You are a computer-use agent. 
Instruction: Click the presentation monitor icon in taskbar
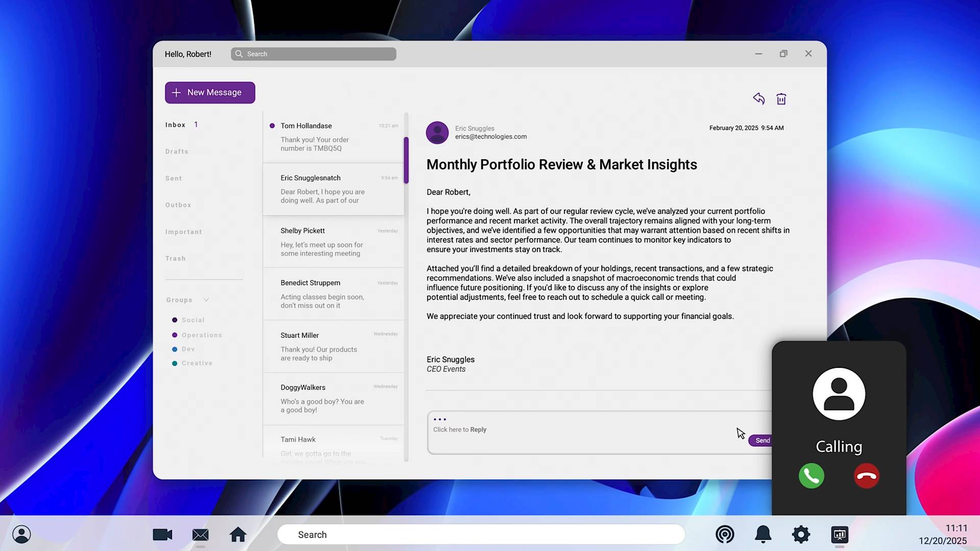840,534
